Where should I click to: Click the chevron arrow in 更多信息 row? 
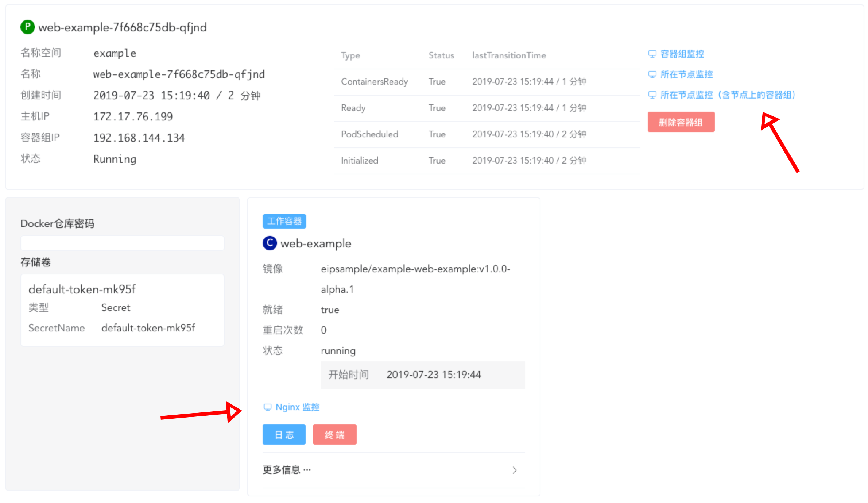pos(515,470)
